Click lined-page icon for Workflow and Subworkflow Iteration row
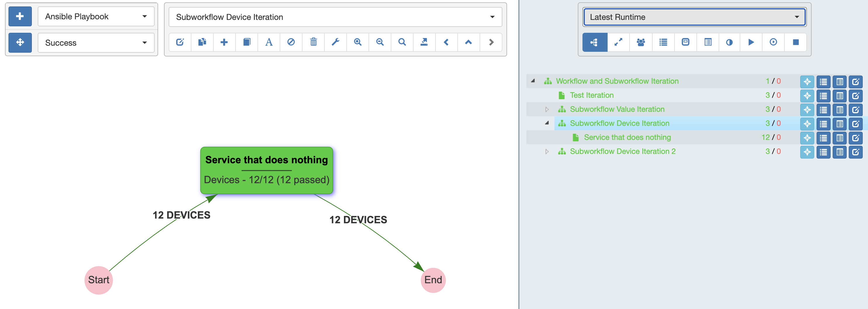 [x=839, y=82]
